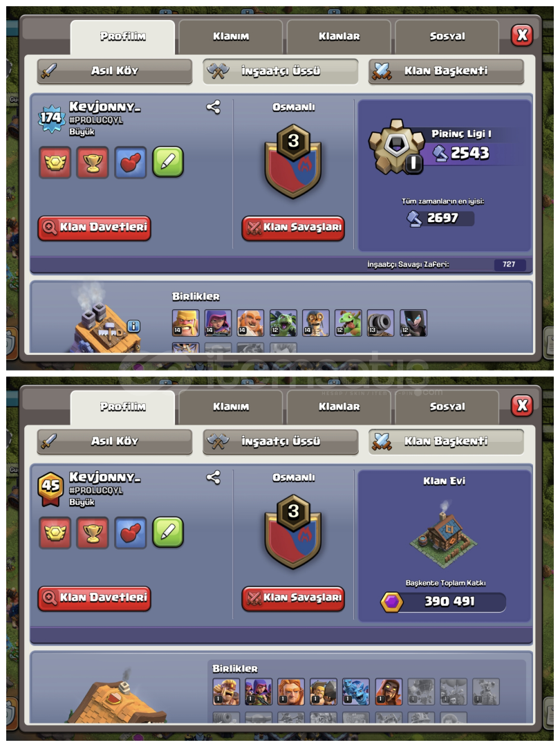This screenshot has width=560, height=747.
Task: Select Klan Başkenti view in upper window
Action: 446,71
